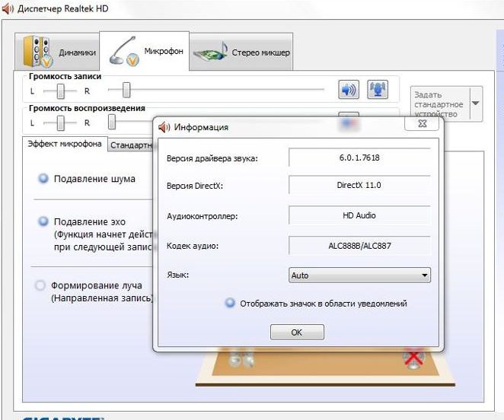Click Realtek HD manager title speaker icon

(x=8, y=8)
